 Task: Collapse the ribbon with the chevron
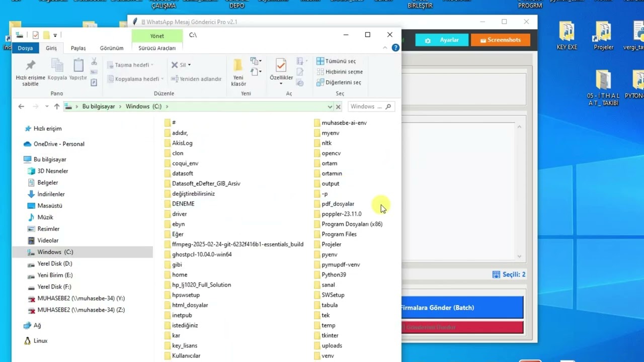(x=385, y=48)
